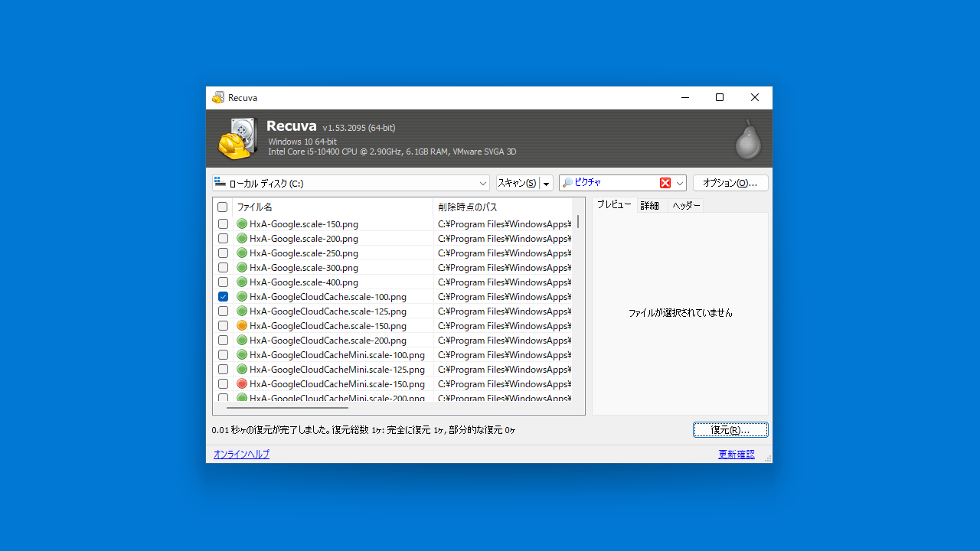This screenshot has height=551, width=980.
Task: Click green status dot for HxA-Google.scale-150.png
Action: pos(242,224)
